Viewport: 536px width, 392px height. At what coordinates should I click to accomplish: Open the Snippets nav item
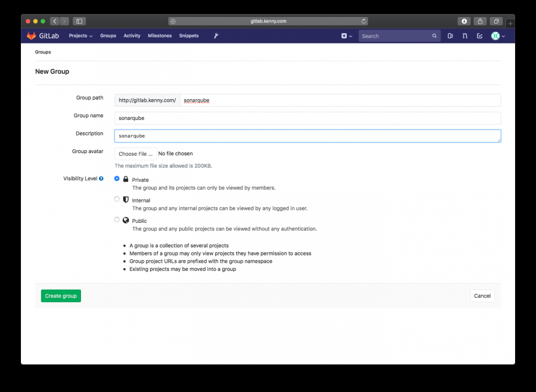tap(189, 36)
